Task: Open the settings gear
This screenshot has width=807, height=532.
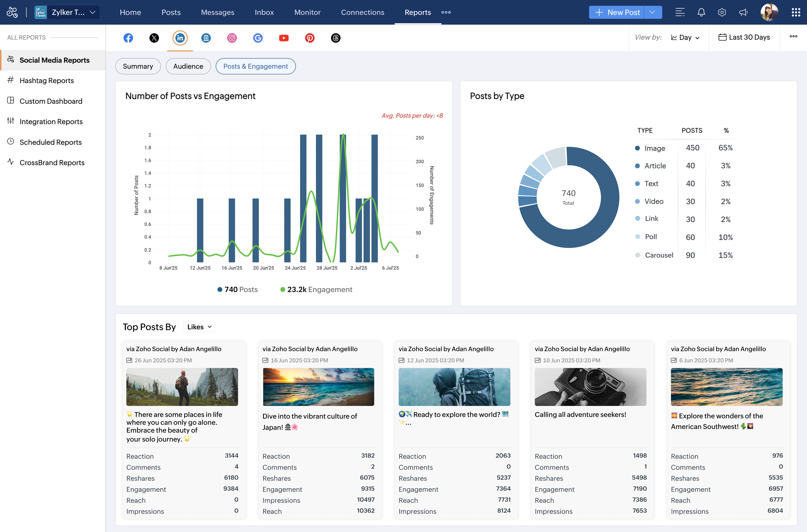Action: [x=722, y=13]
